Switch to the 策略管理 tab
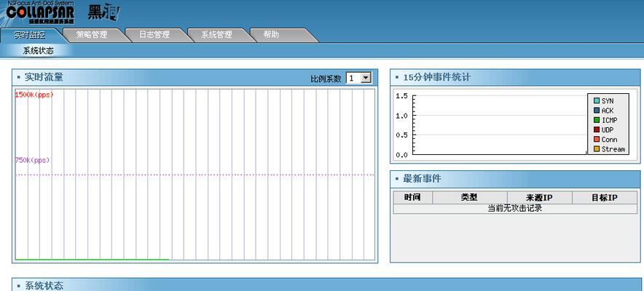Viewport: 644px width, 291px height. coord(92,35)
